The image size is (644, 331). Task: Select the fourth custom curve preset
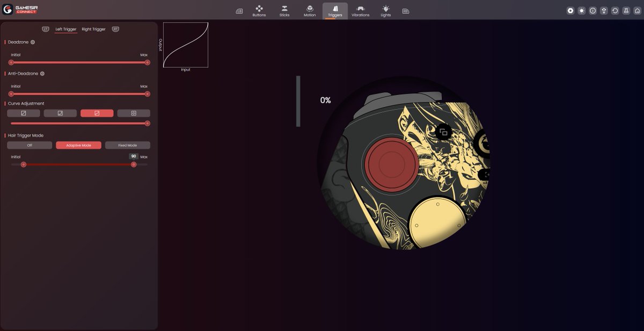134,113
